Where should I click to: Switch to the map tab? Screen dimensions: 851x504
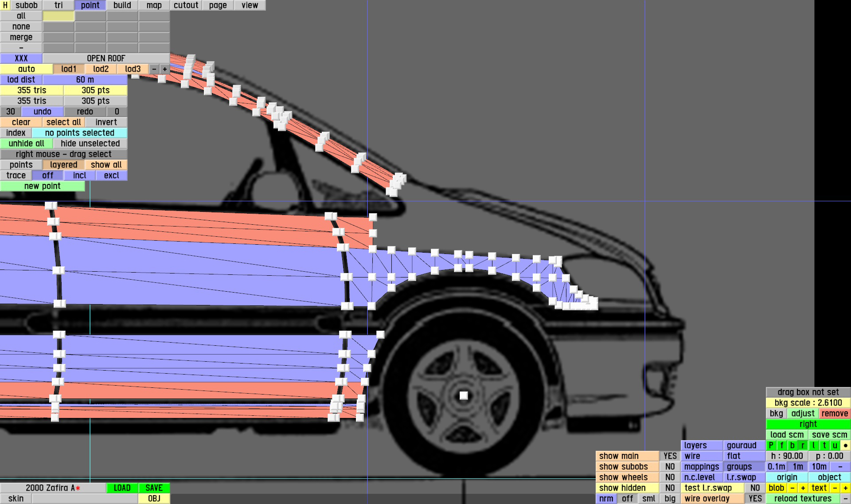click(x=154, y=5)
